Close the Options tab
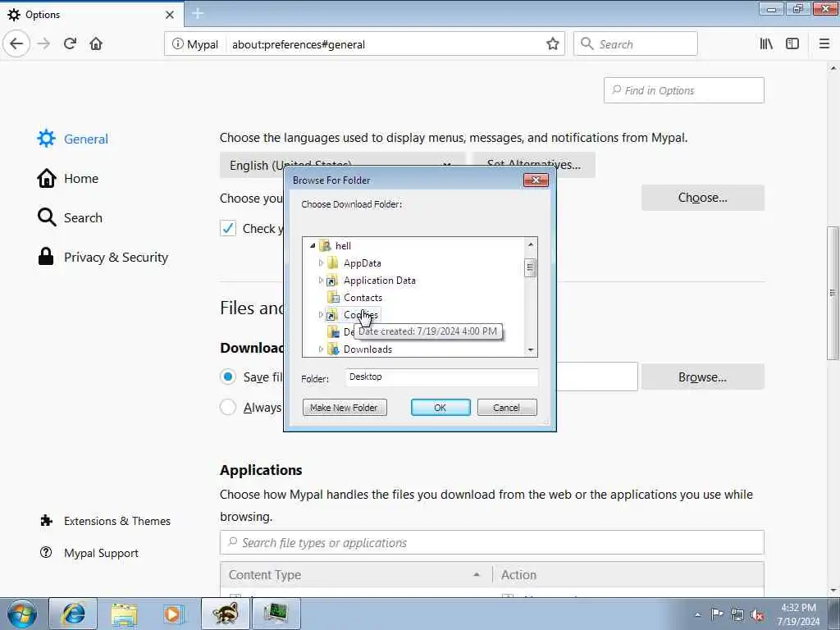Screen dimensions: 840x630 point(170,15)
